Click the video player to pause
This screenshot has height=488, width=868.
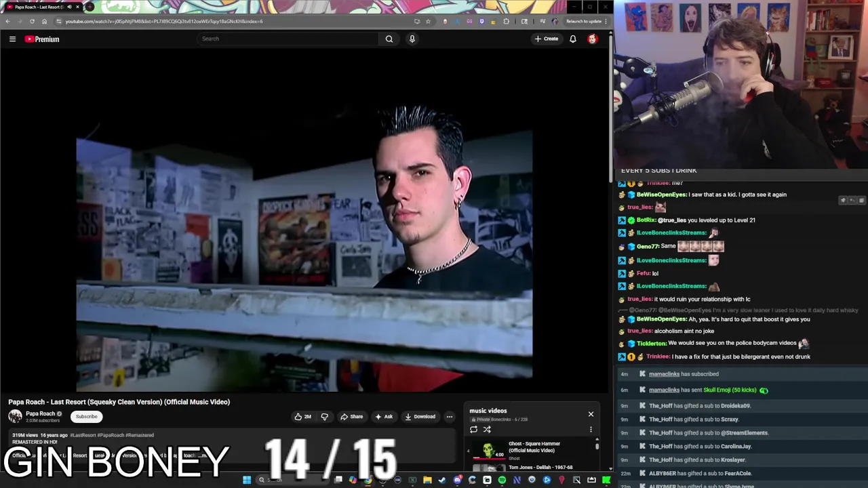304,220
